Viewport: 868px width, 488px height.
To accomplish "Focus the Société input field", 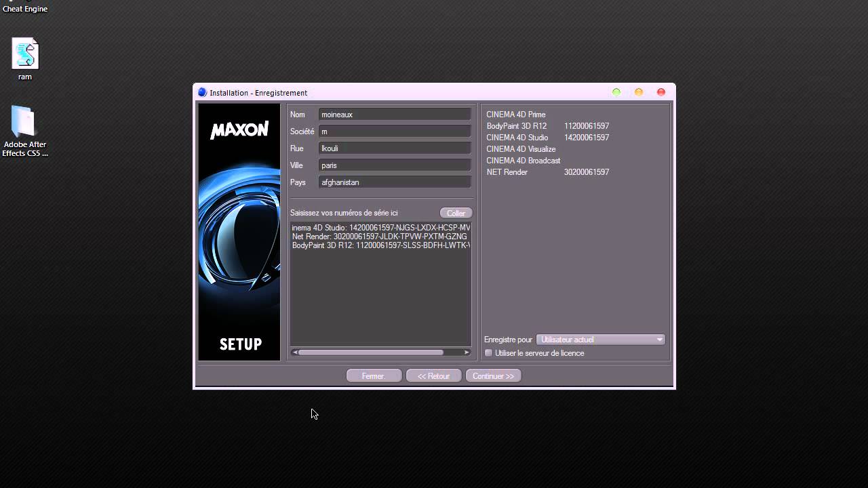I will click(395, 131).
